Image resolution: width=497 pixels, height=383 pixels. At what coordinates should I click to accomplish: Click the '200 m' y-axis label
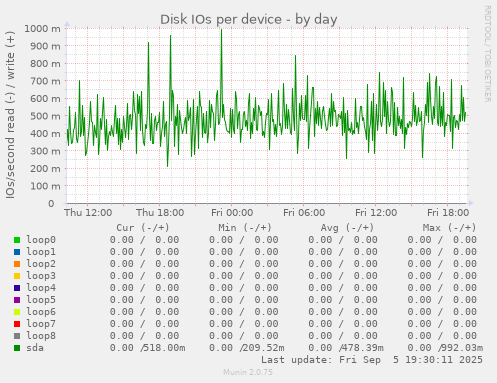(45, 169)
